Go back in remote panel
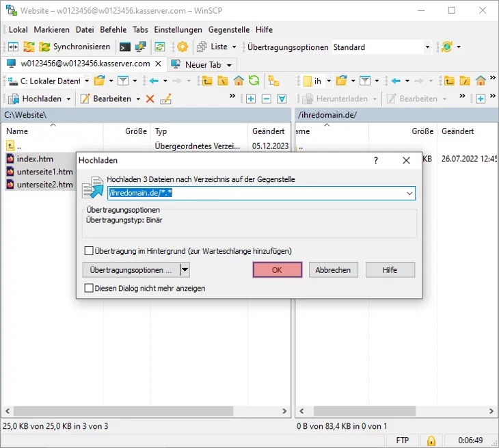Screen dimensions: 499x448 pos(396,81)
